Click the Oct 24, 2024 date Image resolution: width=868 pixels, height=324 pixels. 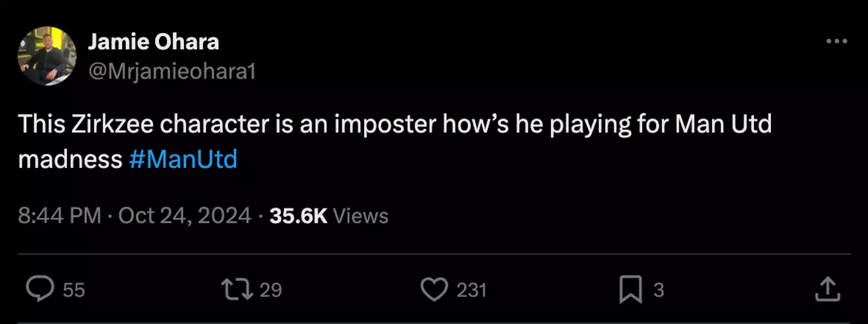coord(184,216)
